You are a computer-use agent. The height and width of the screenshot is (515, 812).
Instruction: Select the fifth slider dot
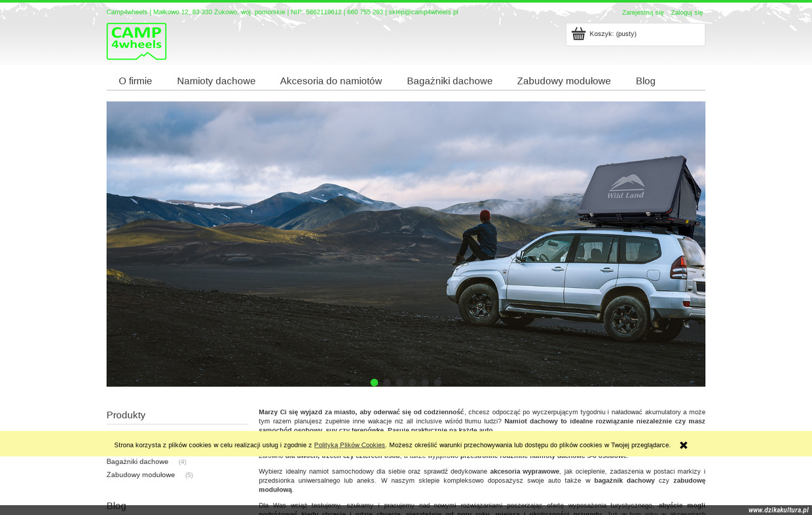(x=425, y=383)
